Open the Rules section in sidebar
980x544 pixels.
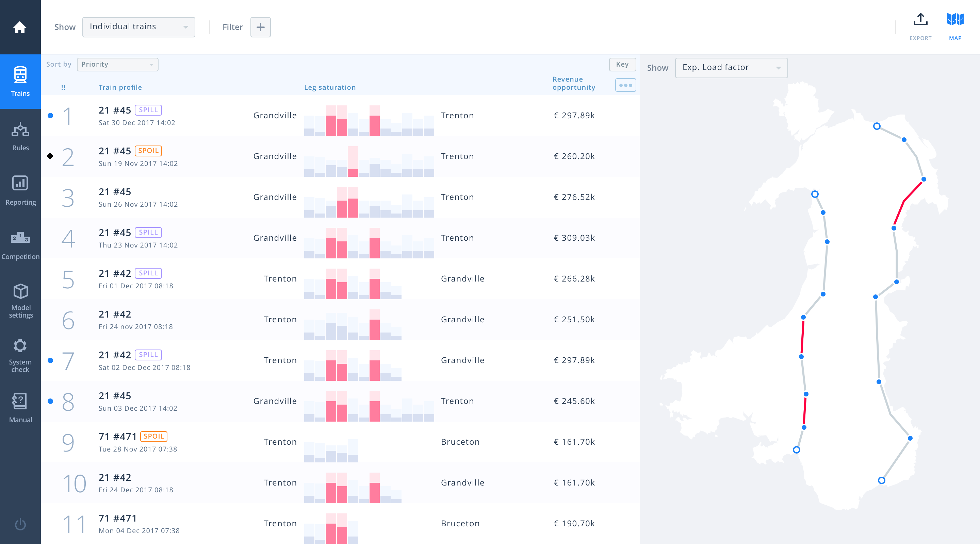click(x=20, y=136)
